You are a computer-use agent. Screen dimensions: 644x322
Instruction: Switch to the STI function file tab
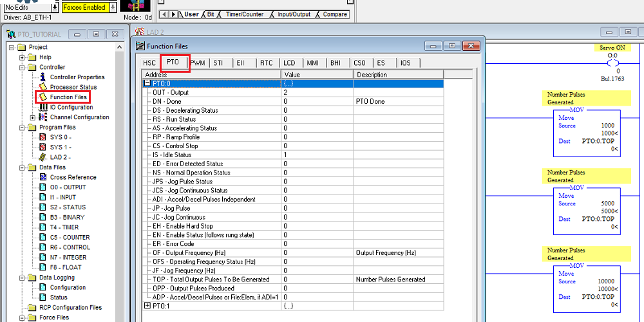coord(218,63)
